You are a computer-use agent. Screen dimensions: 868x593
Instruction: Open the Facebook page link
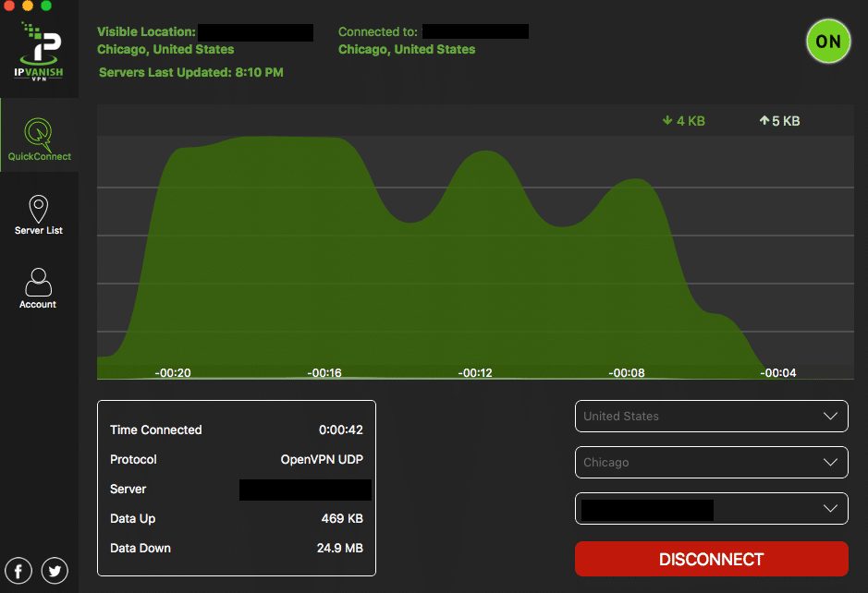point(18,570)
